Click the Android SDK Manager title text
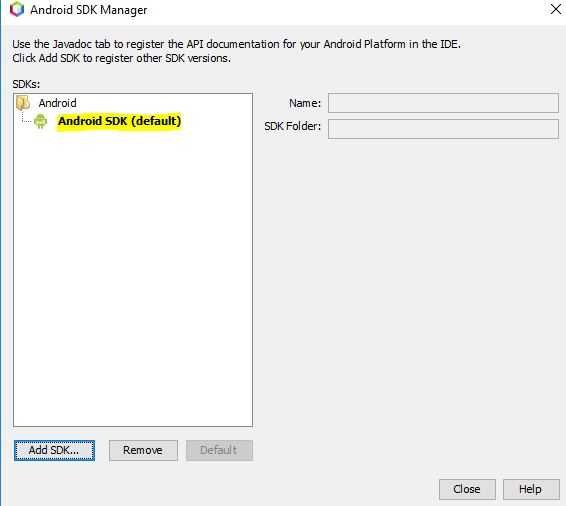Viewport: 566px width, 506px height. pyautogui.click(x=88, y=10)
